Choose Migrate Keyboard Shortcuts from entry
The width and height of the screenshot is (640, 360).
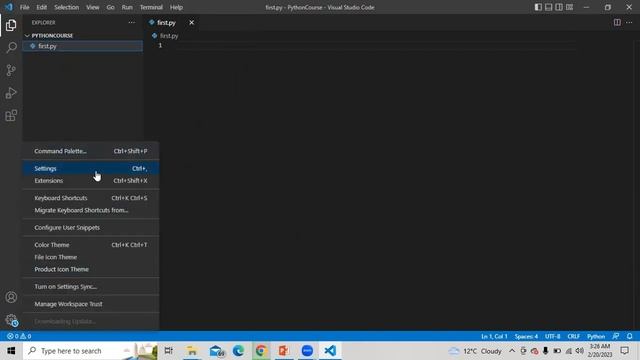click(x=91, y=210)
